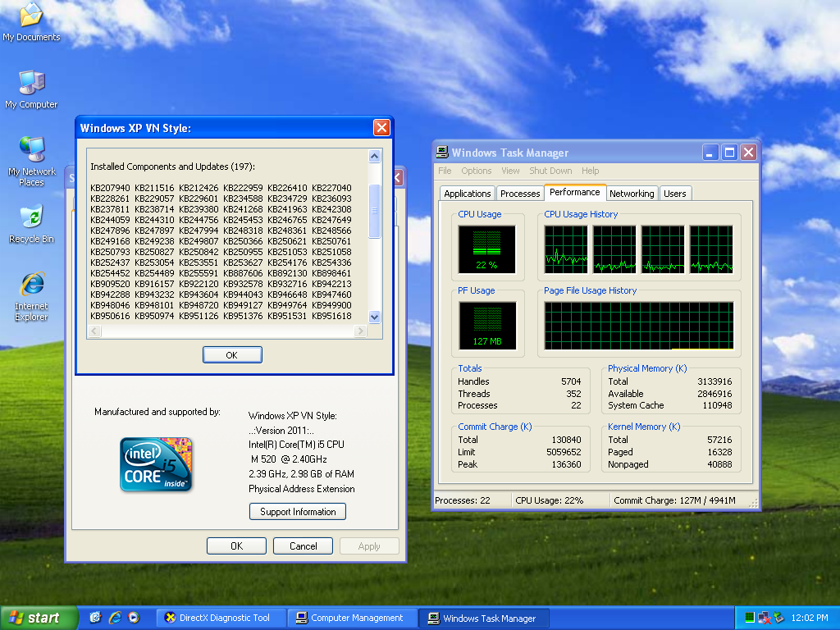Select the Performance tab
Viewport: 840px width, 630px height.
[x=575, y=192]
